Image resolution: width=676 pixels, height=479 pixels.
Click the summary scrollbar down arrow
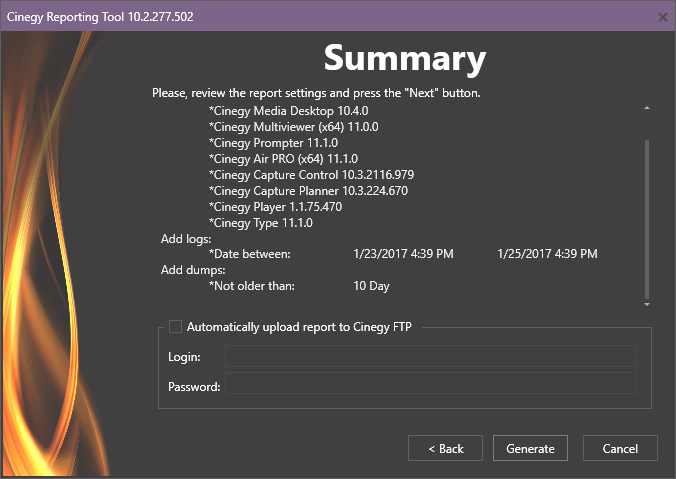647,304
